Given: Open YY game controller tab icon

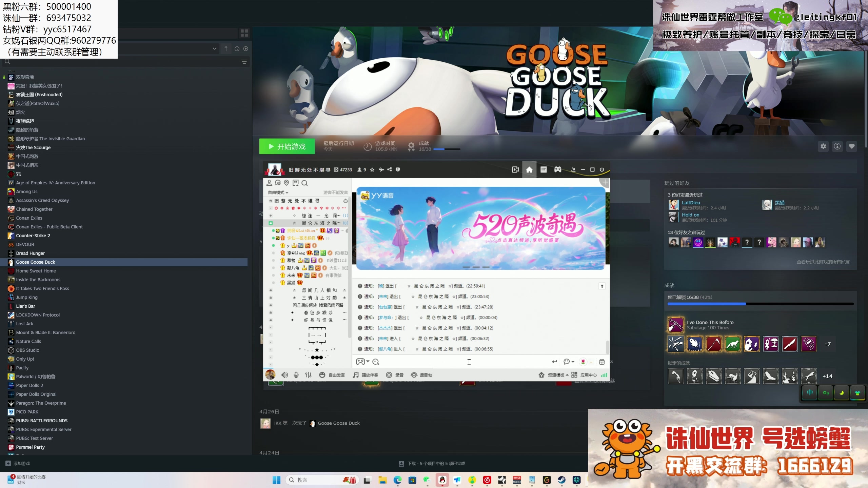Looking at the screenshot, I should tap(558, 169).
